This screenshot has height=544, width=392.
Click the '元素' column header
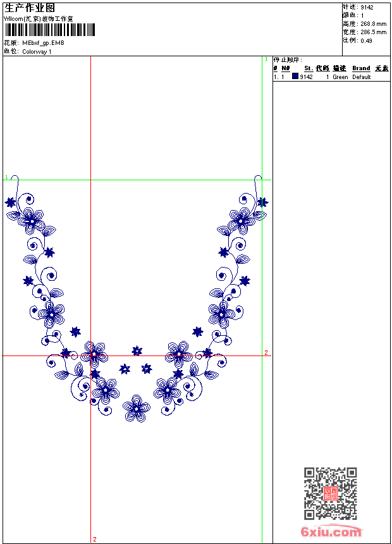[382, 68]
